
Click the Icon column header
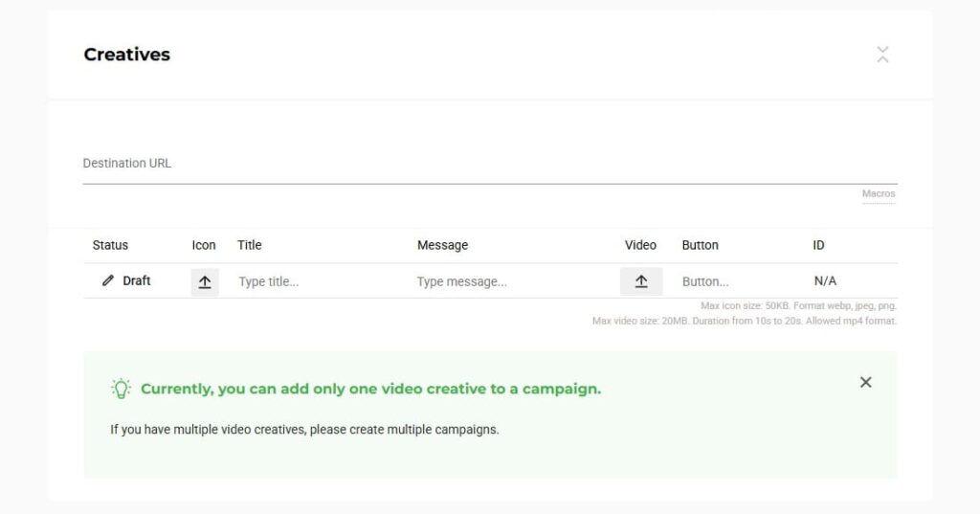coord(204,245)
